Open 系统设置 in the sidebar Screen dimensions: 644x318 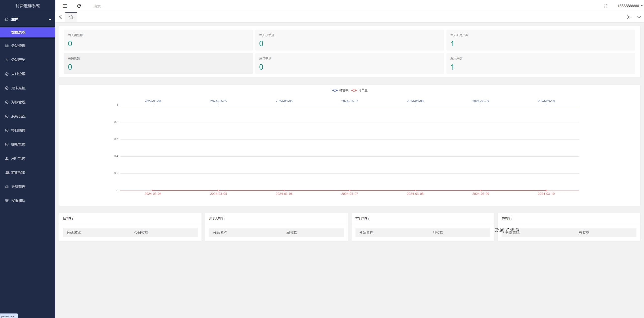[x=18, y=116]
